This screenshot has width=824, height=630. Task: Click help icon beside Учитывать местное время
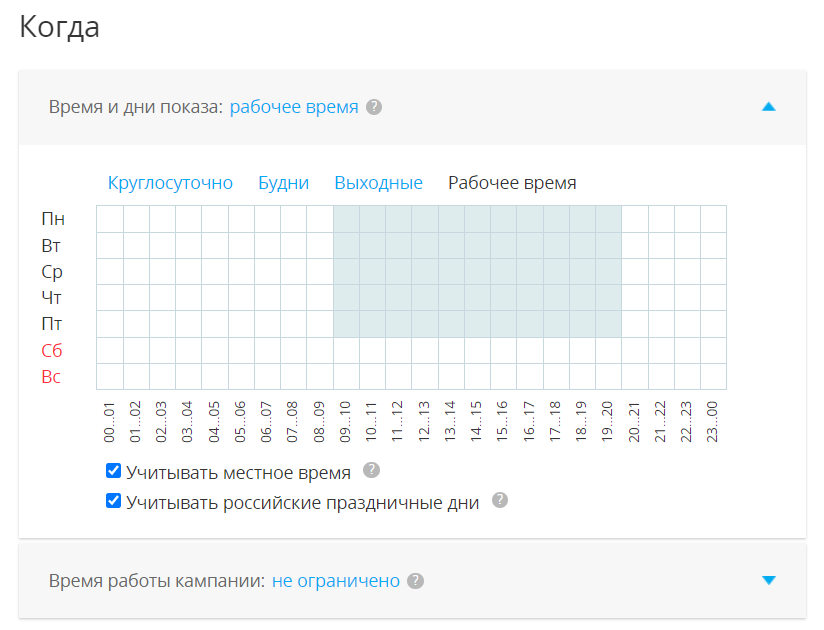(x=372, y=470)
